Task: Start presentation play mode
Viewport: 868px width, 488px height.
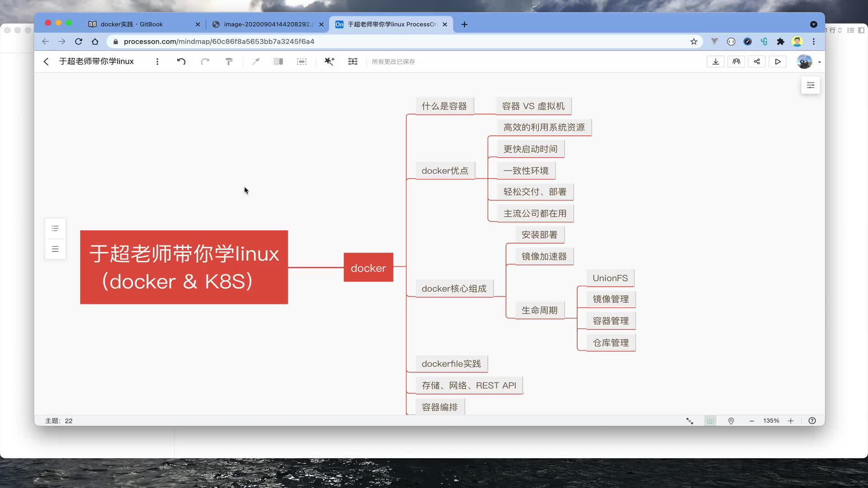Action: pos(778,61)
